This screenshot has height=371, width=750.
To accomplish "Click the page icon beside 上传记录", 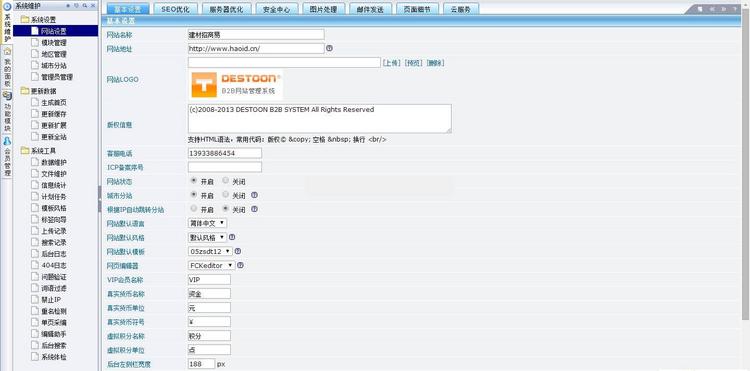I will 34,231.
